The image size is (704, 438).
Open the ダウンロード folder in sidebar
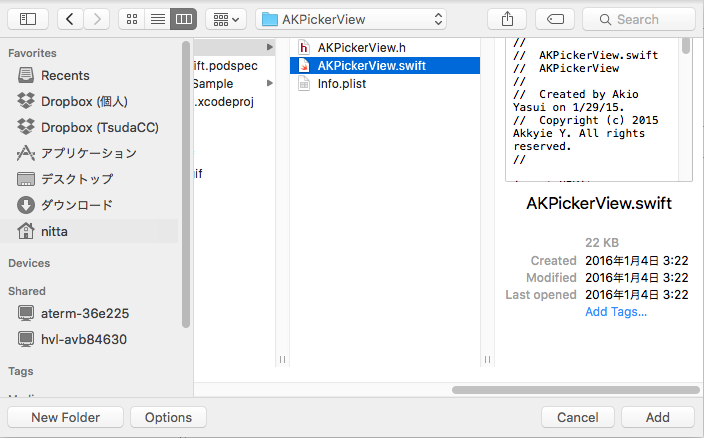tap(76, 205)
